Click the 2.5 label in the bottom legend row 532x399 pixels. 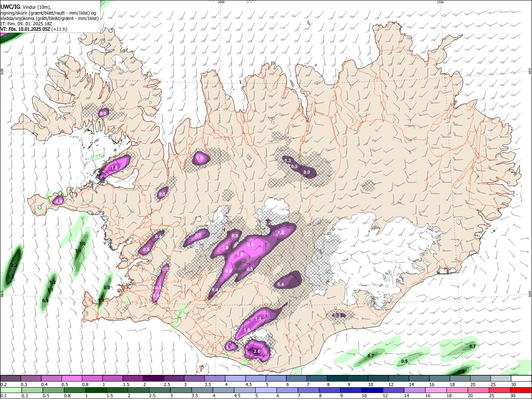tap(152, 396)
